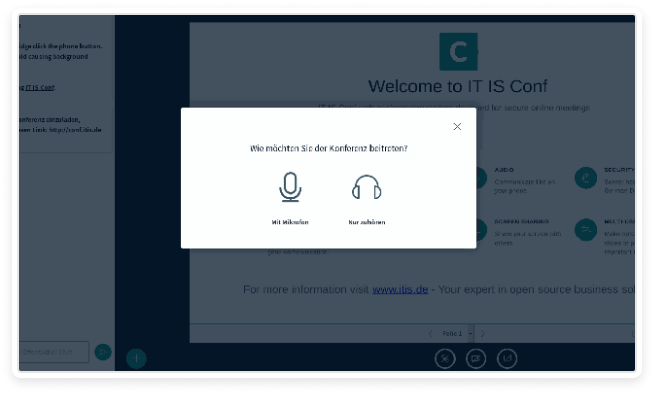Screen dimensions: 654x394
Task: Toggle screen sharing button
Action: coord(507,359)
